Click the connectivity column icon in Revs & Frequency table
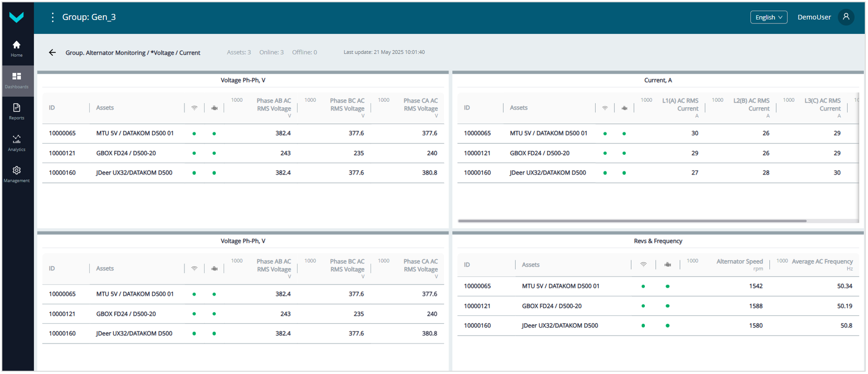868x374 pixels. 643,264
